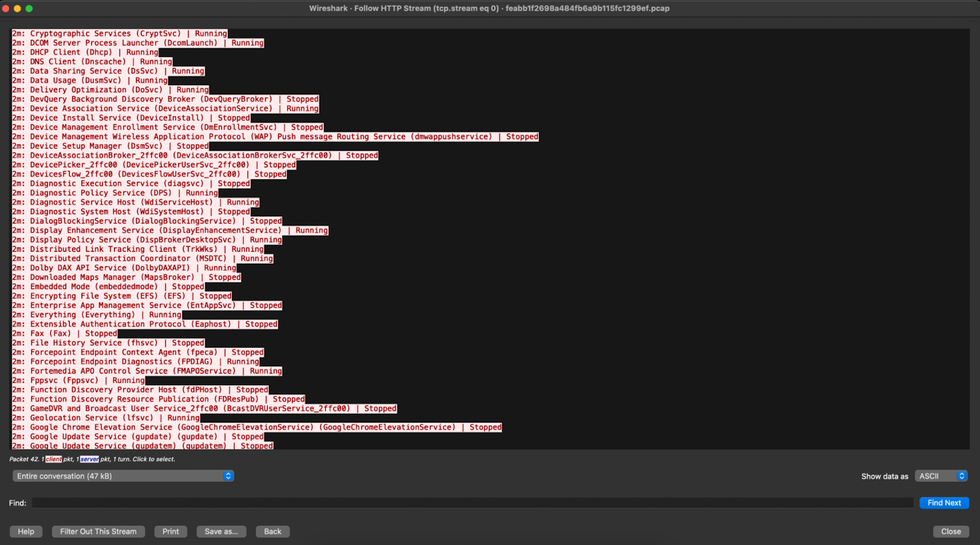Screen dimensions: 980x545
Task: Click the Help button
Action: [x=26, y=532]
